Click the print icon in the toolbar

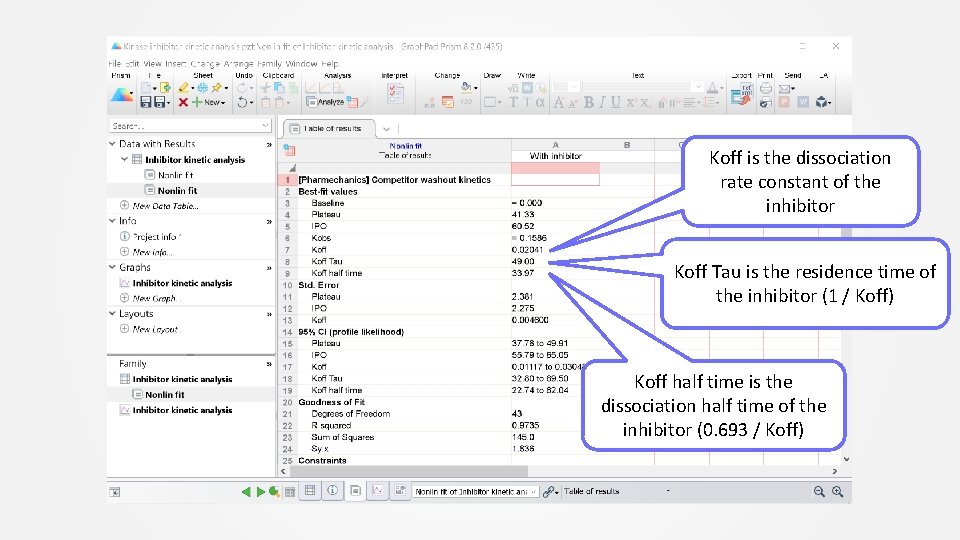point(765,89)
